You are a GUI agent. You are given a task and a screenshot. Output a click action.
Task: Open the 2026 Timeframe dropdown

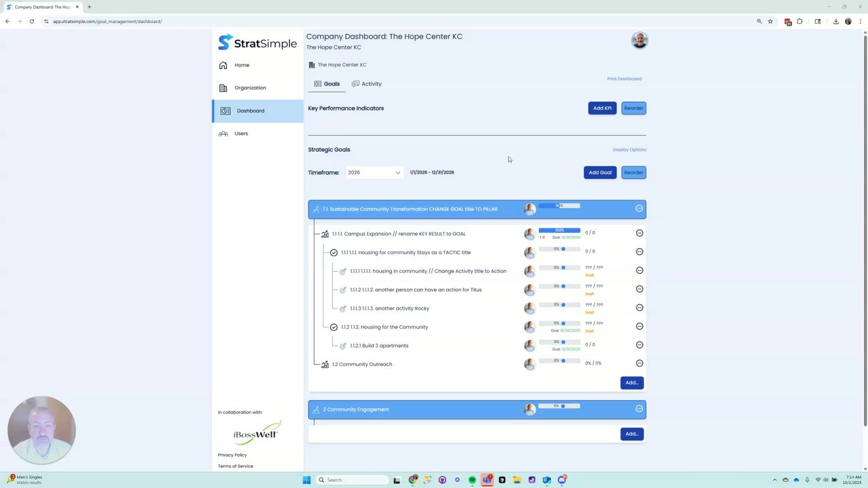374,172
